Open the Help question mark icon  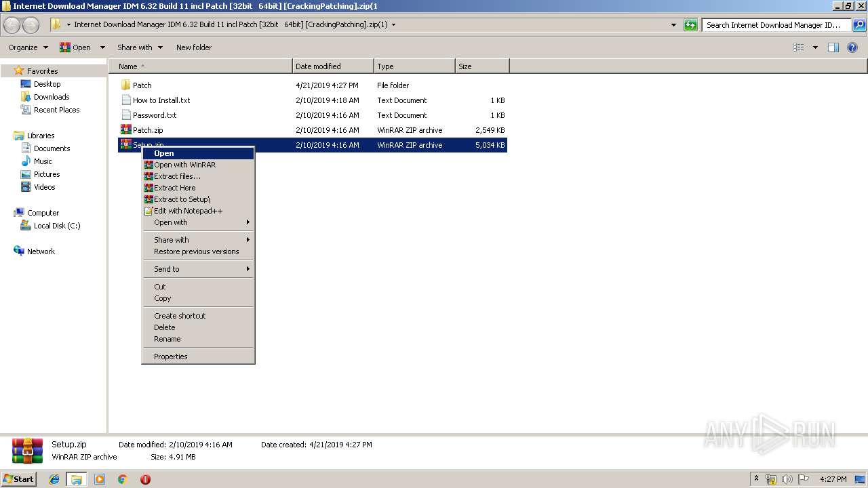853,47
